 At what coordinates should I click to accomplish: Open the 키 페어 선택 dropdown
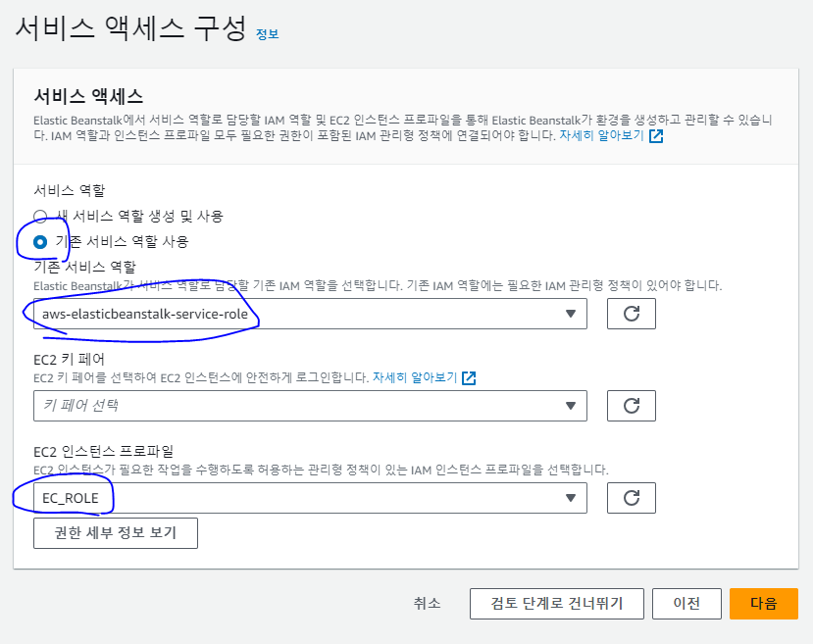pyautogui.click(x=310, y=406)
